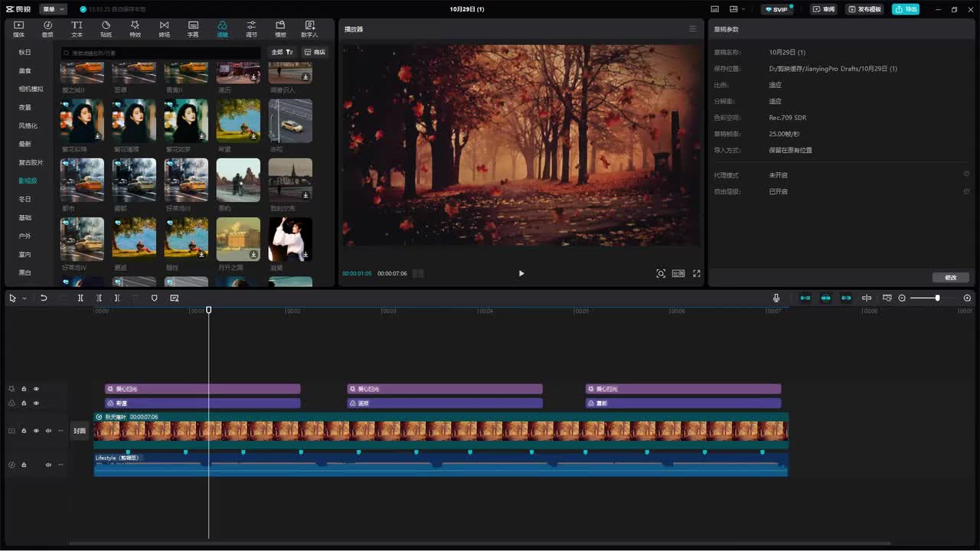Viewport: 980px width, 551px height.
Task: Toggle auto snapping in timeline toolbar
Action: pyautogui.click(x=826, y=298)
